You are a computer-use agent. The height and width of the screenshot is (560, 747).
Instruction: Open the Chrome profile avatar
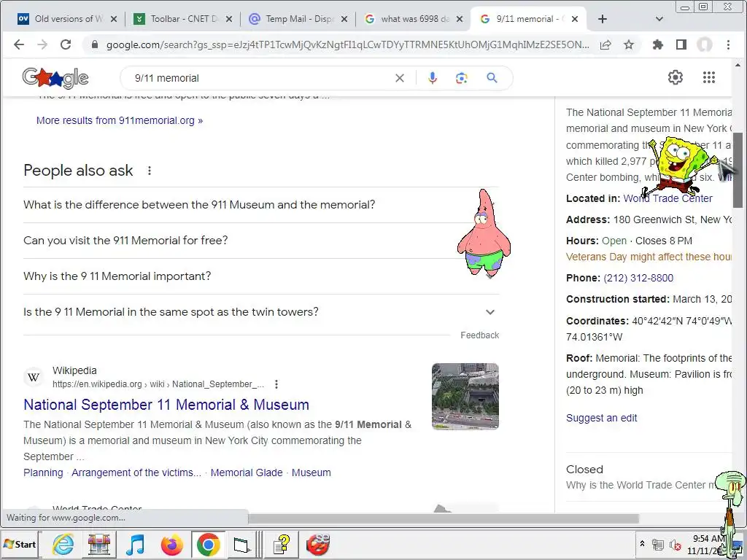pos(705,44)
